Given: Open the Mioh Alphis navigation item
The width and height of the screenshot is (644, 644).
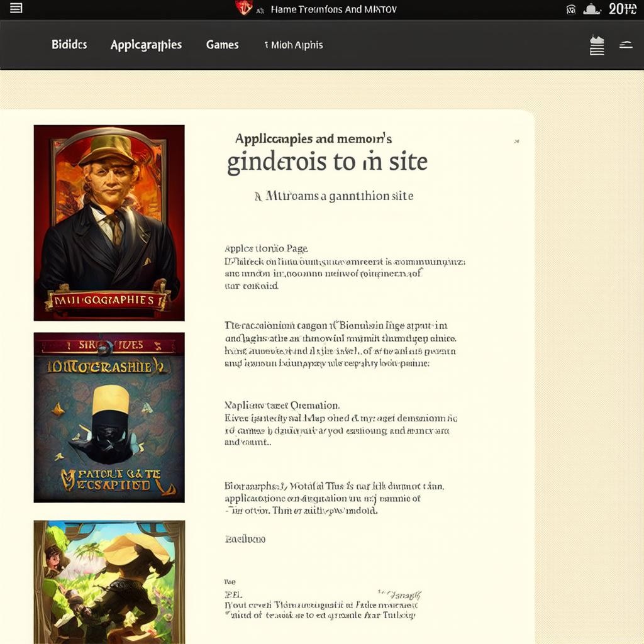Looking at the screenshot, I should 294,45.
